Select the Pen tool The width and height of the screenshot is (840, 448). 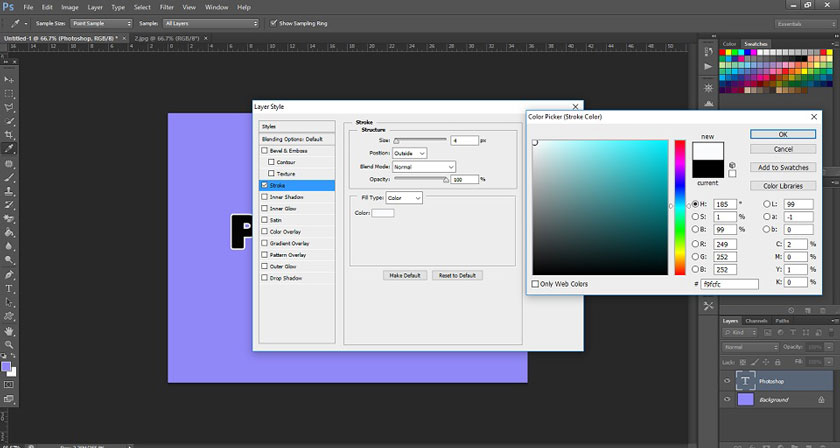pyautogui.click(x=9, y=275)
